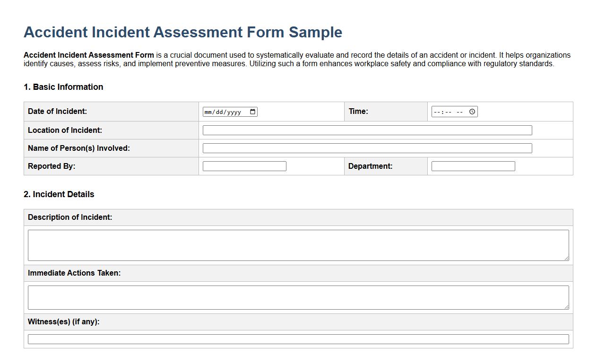Image resolution: width=597 pixels, height=364 pixels.
Task: Click inside the Description of Incident textarea
Action: pyautogui.click(x=298, y=244)
